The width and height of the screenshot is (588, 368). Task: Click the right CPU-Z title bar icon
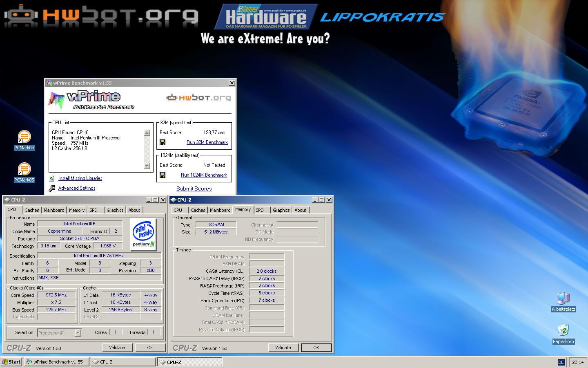(174, 200)
